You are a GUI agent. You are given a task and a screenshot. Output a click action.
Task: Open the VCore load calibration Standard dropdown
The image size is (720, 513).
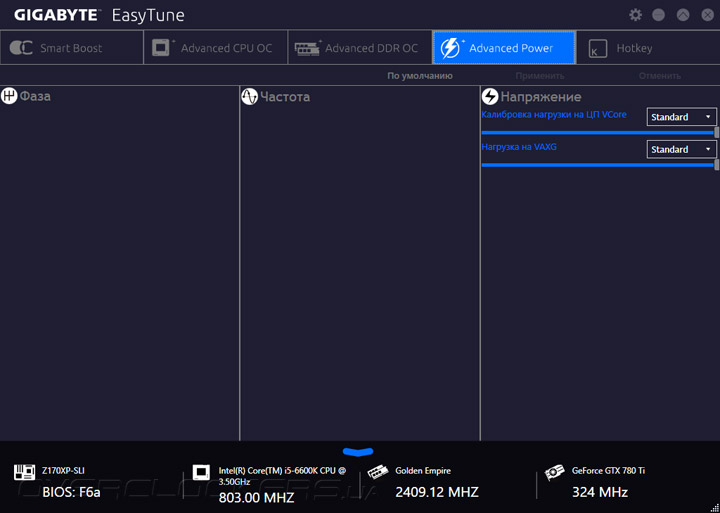click(x=681, y=117)
